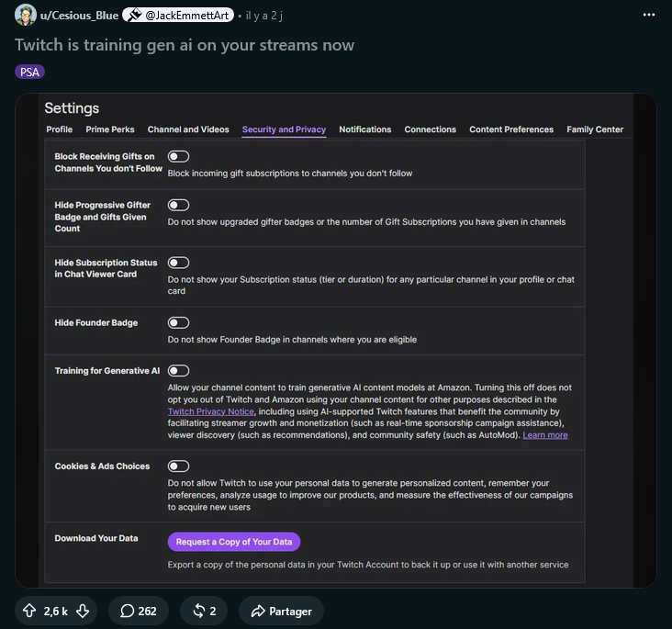Click the Cookies & Ads Choices label
The height and width of the screenshot is (629, 672).
coord(102,466)
